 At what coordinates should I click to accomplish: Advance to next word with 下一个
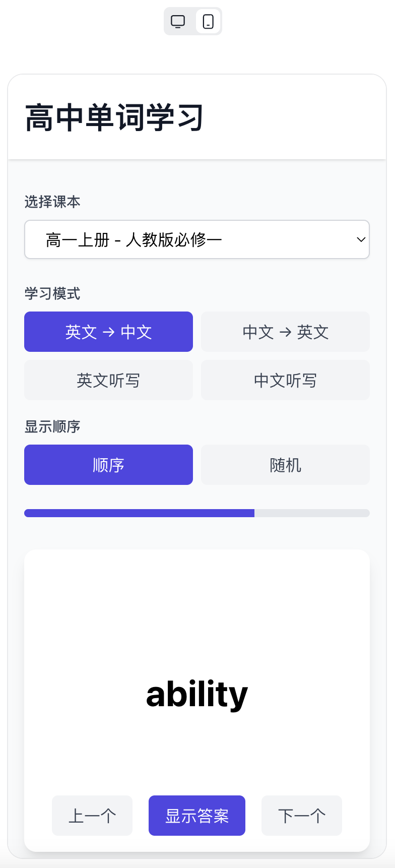[301, 816]
